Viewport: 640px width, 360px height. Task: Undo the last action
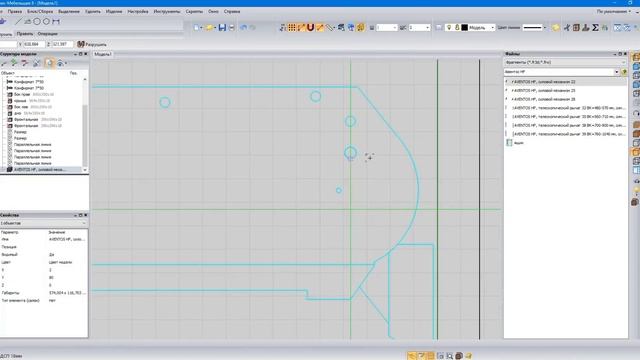coord(243,27)
